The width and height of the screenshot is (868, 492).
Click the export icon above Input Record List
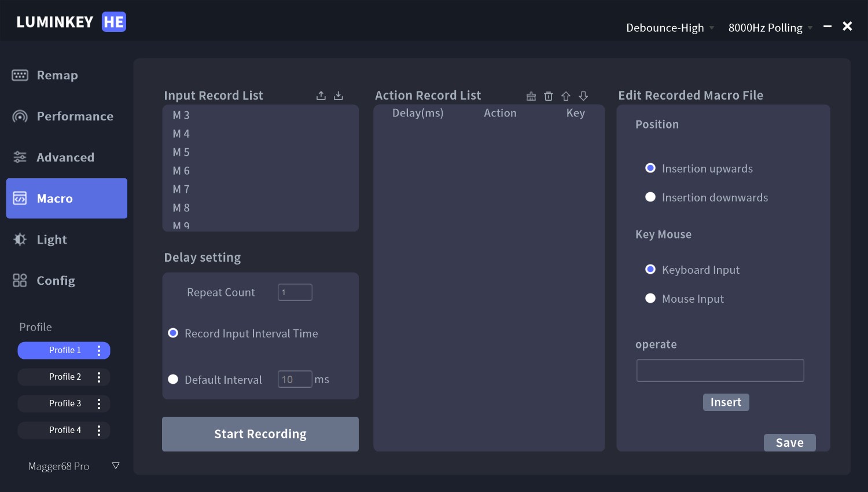[321, 96]
